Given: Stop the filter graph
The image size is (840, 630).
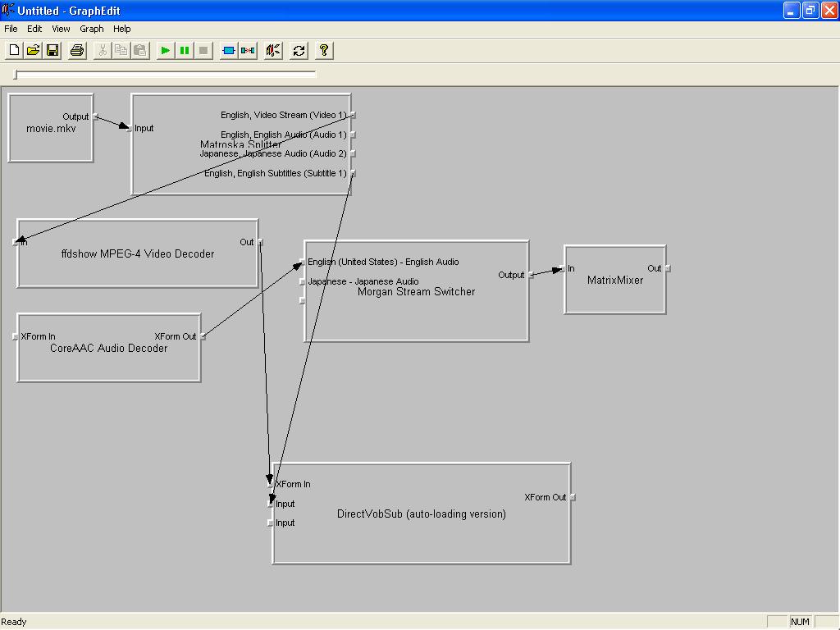Looking at the screenshot, I should tap(203, 50).
